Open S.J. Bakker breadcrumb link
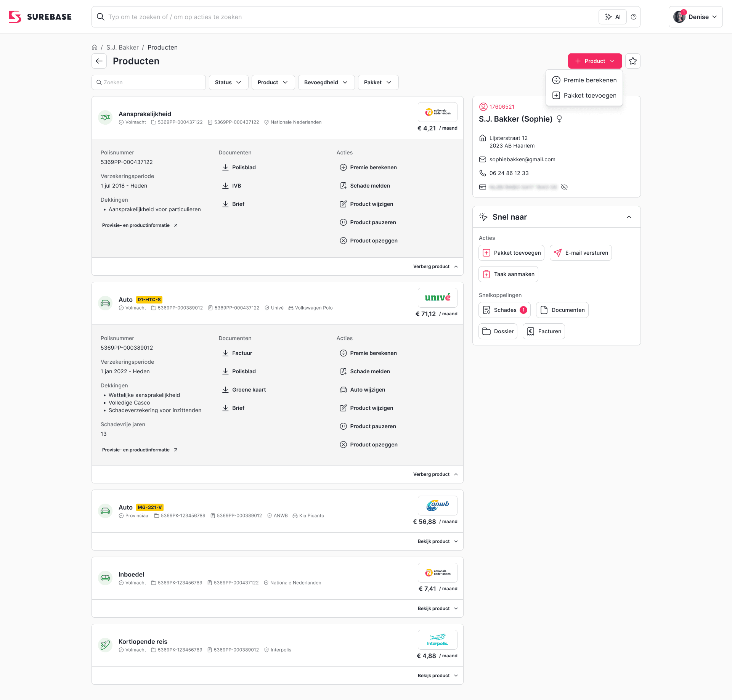Screen dimensions: 732x700 point(122,47)
